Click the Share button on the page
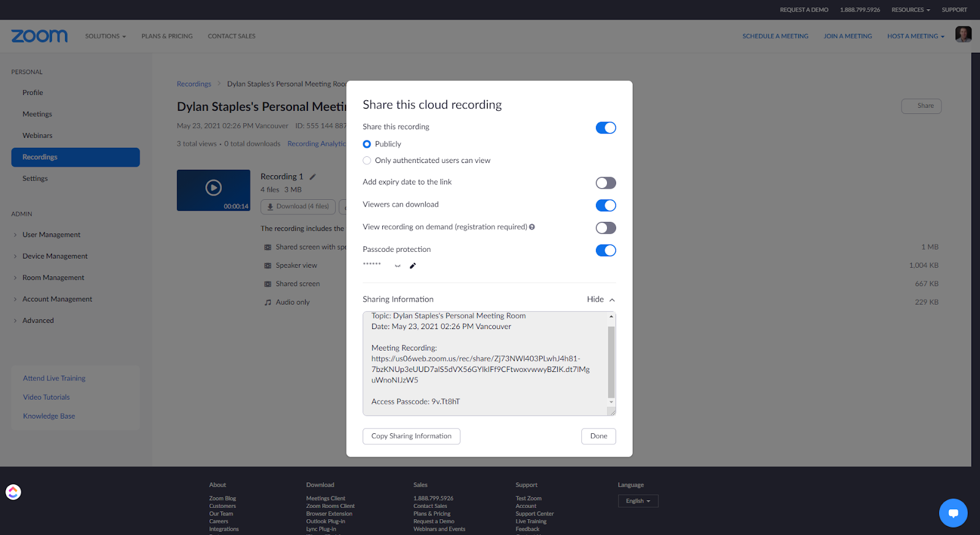The image size is (980, 535). point(921,106)
